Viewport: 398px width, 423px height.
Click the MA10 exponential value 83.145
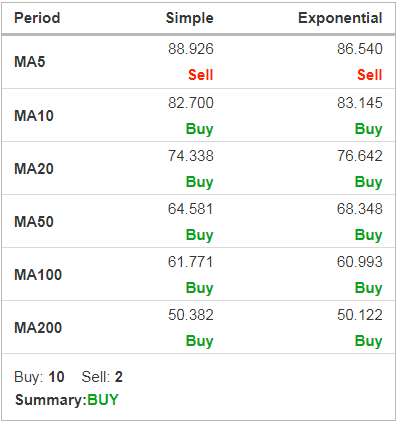click(x=359, y=103)
